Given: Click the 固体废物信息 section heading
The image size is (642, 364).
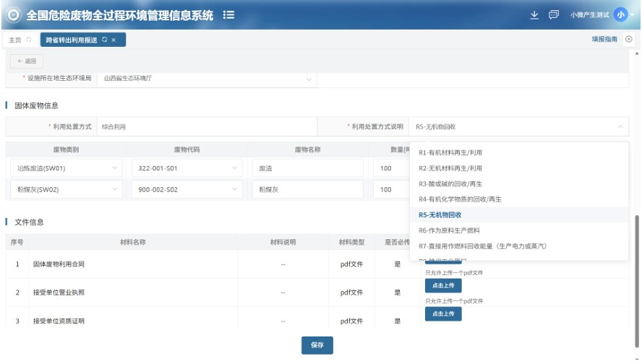Looking at the screenshot, I should (36, 105).
